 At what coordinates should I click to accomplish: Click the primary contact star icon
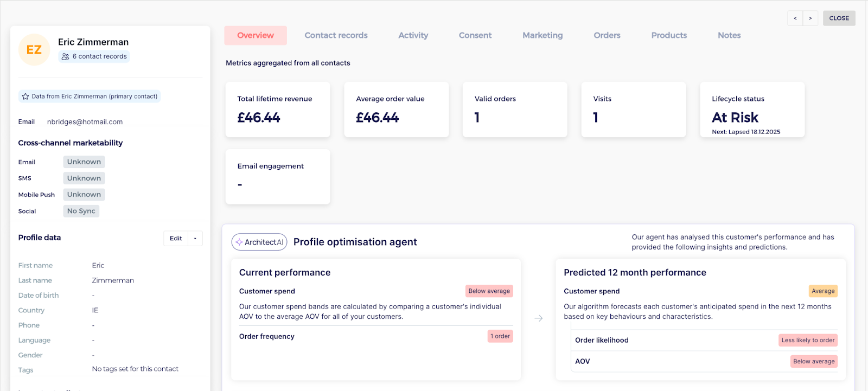pos(25,97)
